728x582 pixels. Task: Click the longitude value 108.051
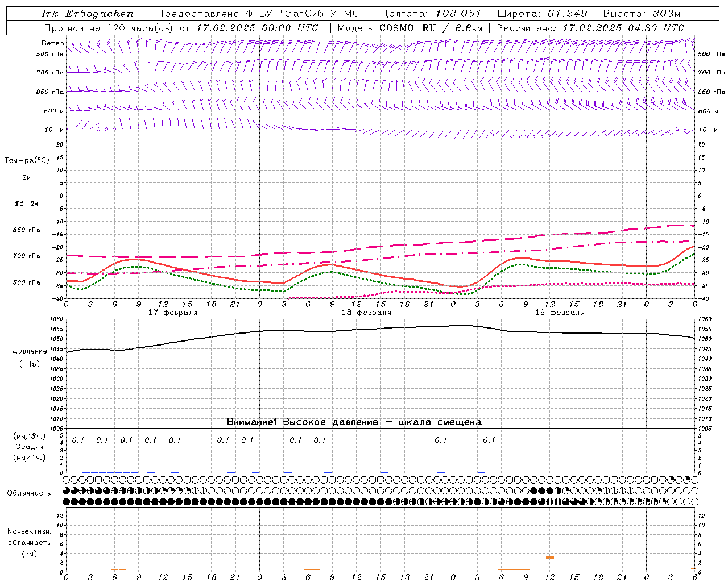[458, 14]
